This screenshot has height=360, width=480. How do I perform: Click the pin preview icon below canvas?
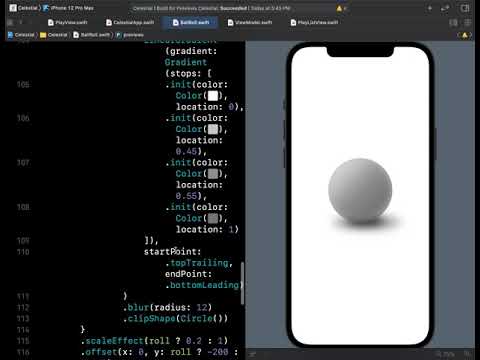tap(252, 354)
